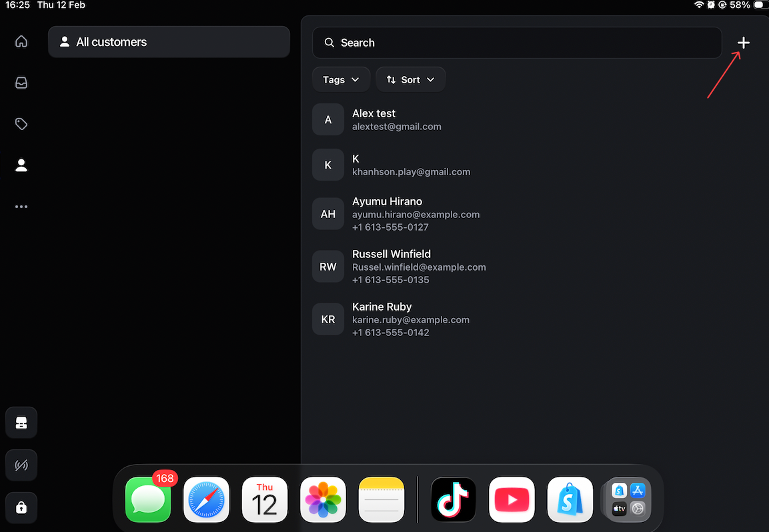
Task: Select Russell Winfield from the list
Action: pos(419,267)
